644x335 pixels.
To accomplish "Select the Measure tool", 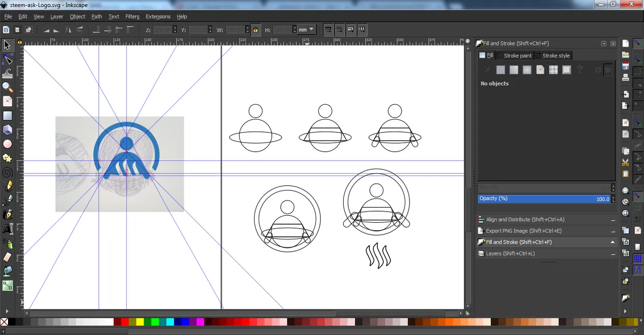I will (7, 102).
